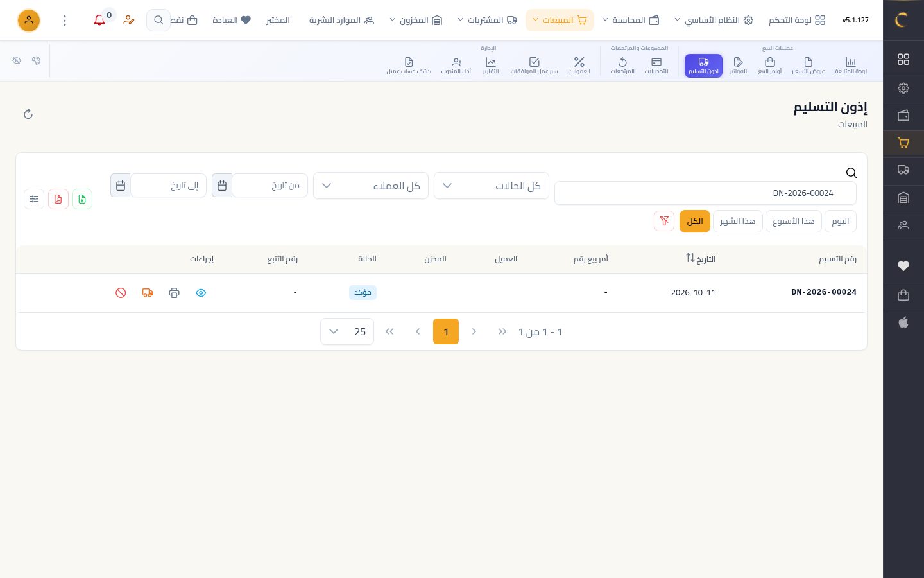The height and width of the screenshot is (578, 924).
Task: Sort table by التاريخ (date) column
Action: pyautogui.click(x=700, y=259)
